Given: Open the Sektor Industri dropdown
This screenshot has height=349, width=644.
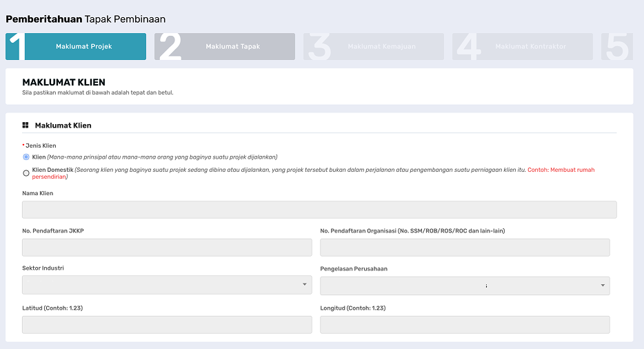Looking at the screenshot, I should click(x=167, y=285).
